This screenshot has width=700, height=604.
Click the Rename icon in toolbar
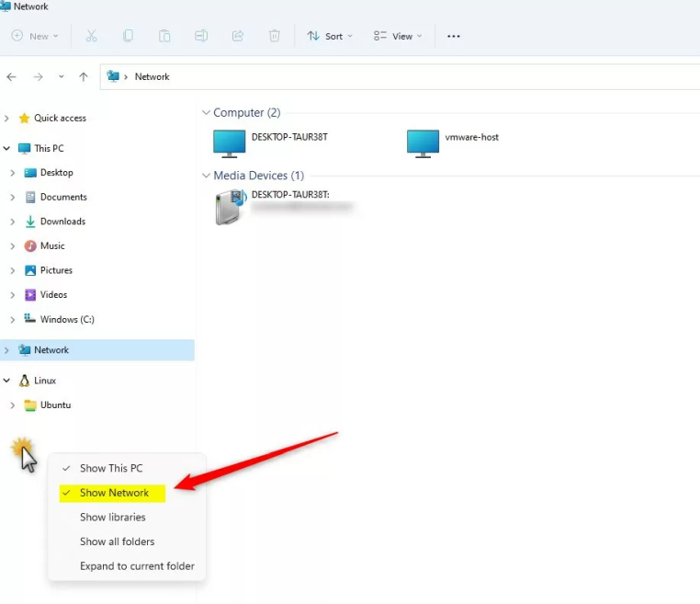pos(201,36)
